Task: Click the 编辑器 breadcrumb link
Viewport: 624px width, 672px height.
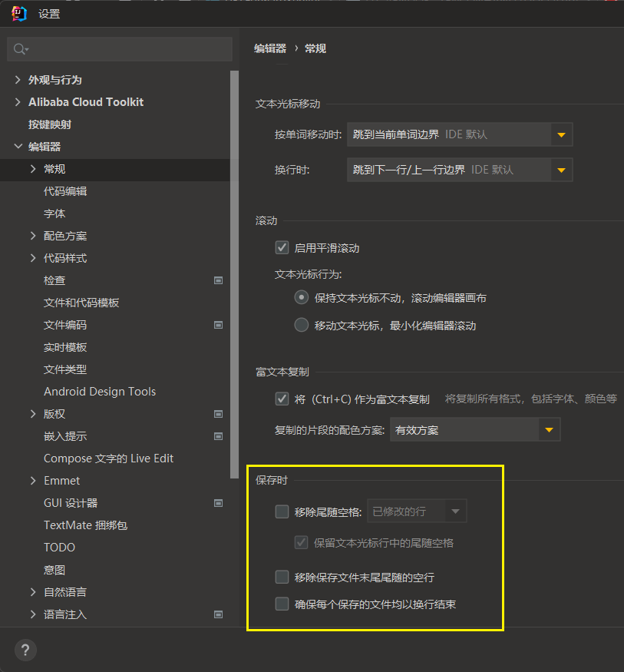Action: coord(270,48)
